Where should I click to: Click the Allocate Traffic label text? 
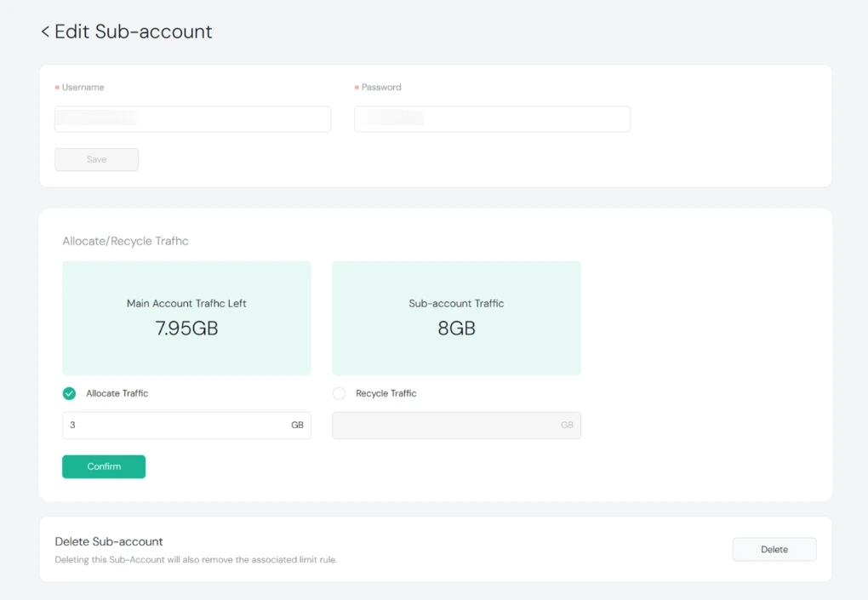click(x=117, y=393)
